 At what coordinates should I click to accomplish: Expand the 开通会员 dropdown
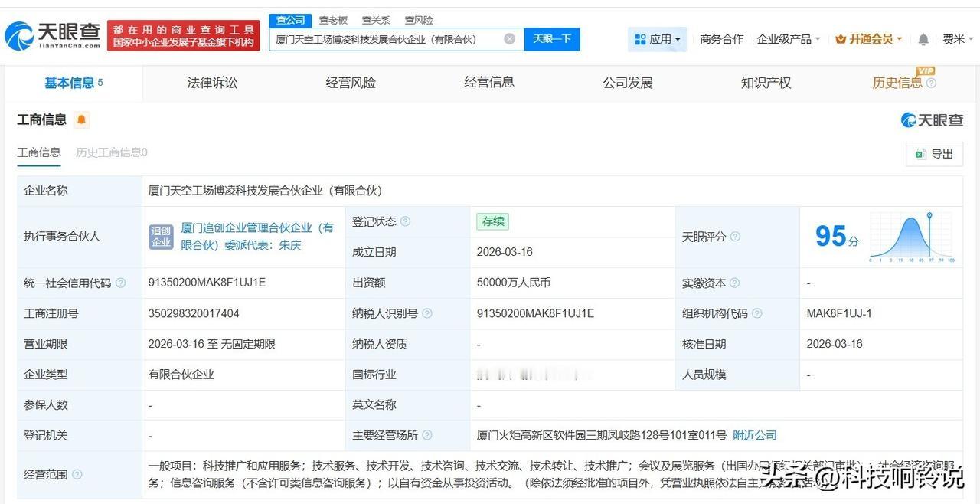coord(869,39)
